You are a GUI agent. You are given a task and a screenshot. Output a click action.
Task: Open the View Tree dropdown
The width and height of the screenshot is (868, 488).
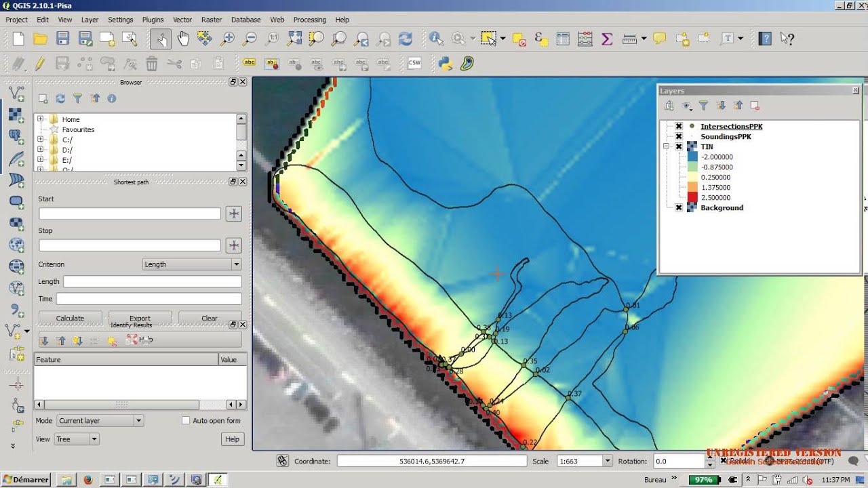(77, 439)
